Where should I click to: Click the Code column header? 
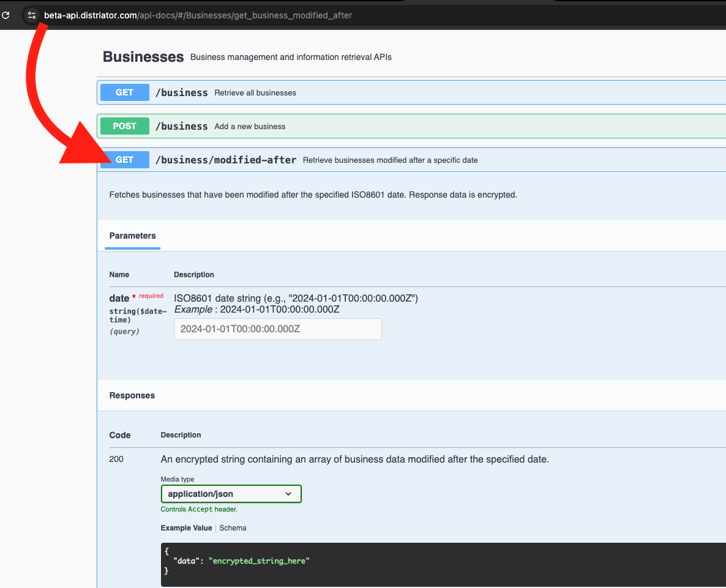click(x=120, y=435)
